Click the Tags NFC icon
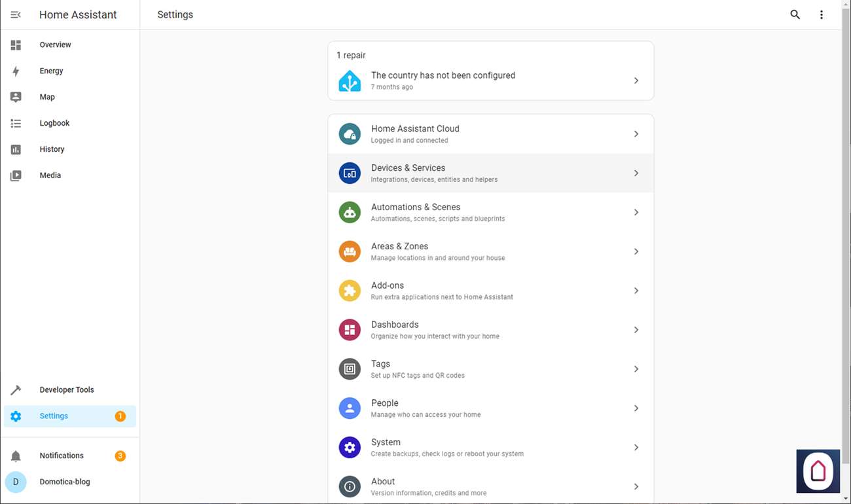The width and height of the screenshot is (851, 504). coord(350,369)
